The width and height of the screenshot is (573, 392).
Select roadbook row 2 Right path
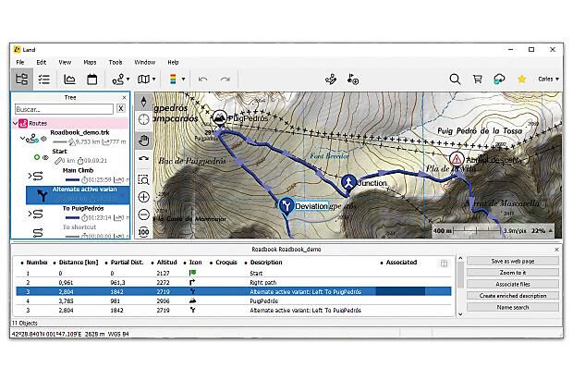point(234,282)
